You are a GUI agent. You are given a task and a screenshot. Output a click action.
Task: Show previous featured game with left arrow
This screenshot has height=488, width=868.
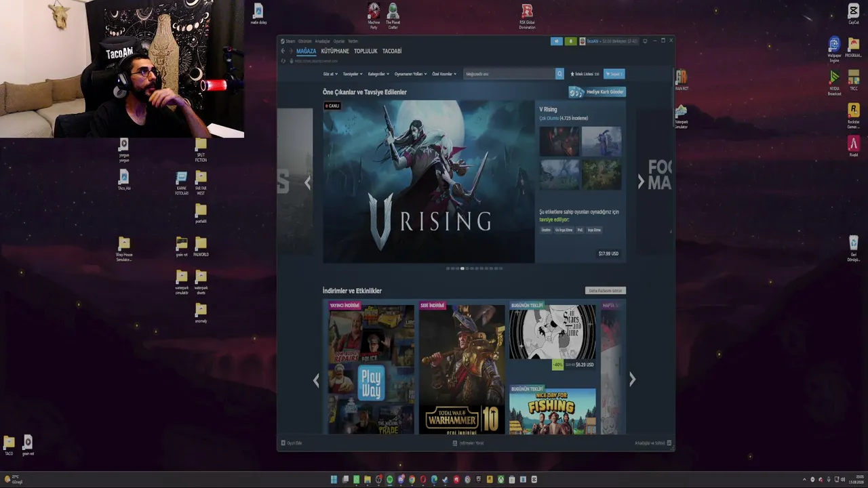point(308,182)
